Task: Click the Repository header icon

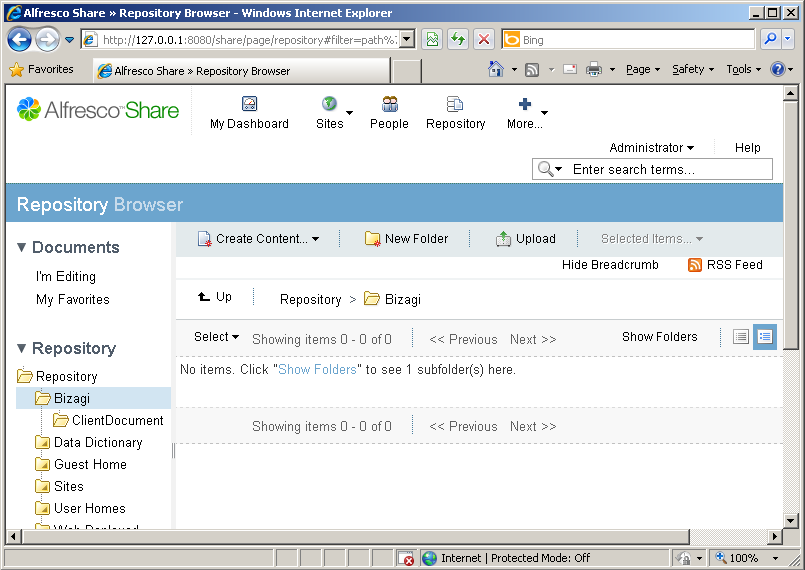Action: 455,104
